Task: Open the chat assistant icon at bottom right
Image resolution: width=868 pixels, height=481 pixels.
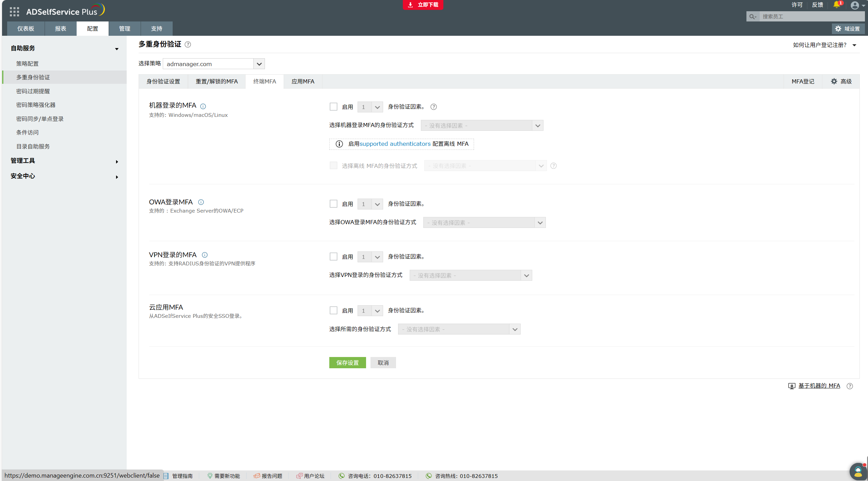Action: (858, 471)
